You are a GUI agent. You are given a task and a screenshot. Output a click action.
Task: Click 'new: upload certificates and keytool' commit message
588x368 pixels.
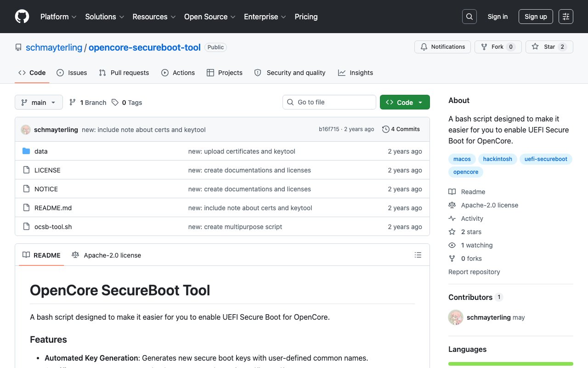pos(242,151)
